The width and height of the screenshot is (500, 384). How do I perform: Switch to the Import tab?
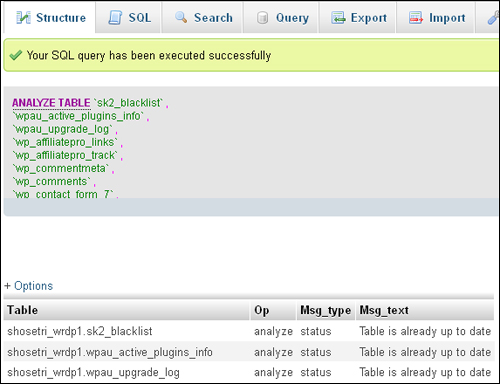pos(436,17)
